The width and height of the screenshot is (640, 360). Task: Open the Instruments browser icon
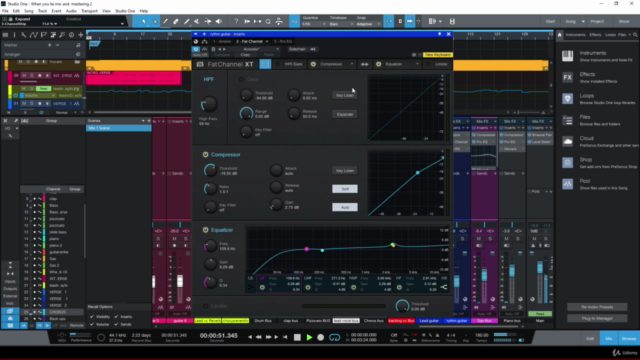[567, 56]
